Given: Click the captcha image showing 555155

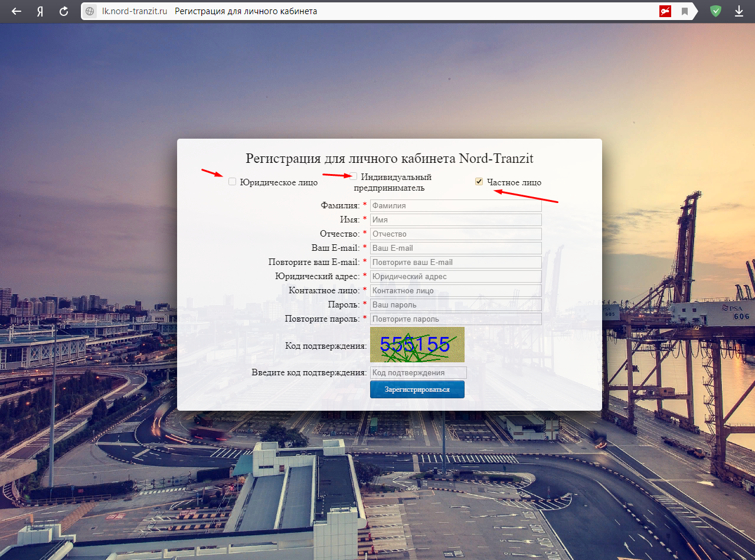Looking at the screenshot, I should [x=417, y=345].
